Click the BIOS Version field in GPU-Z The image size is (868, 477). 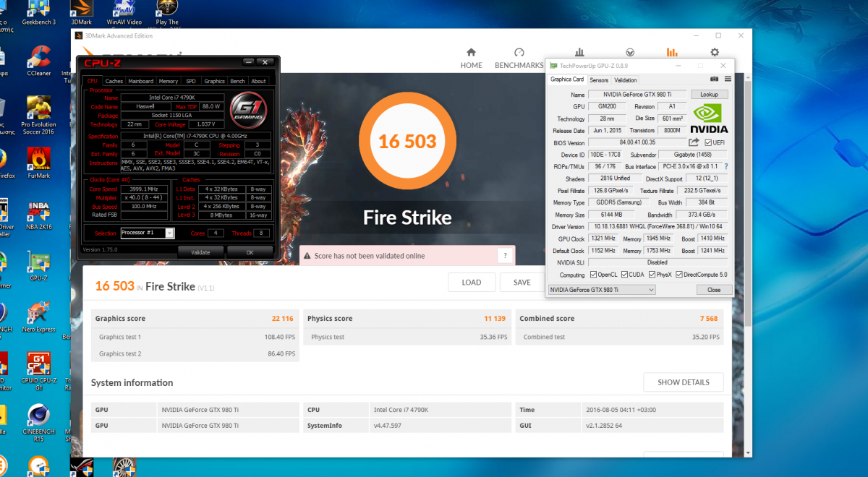(x=637, y=142)
